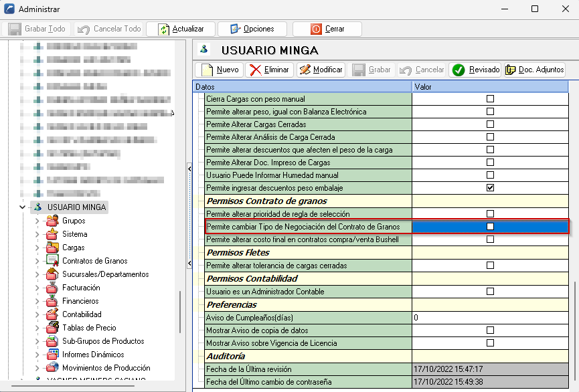Click the green check Revisado icon
The width and height of the screenshot is (579, 392).
pyautogui.click(x=459, y=70)
